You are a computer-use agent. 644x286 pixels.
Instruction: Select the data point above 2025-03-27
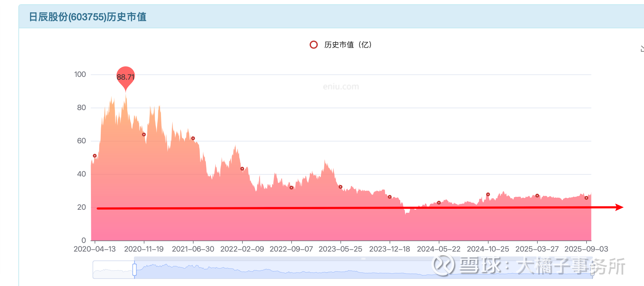coord(537,196)
